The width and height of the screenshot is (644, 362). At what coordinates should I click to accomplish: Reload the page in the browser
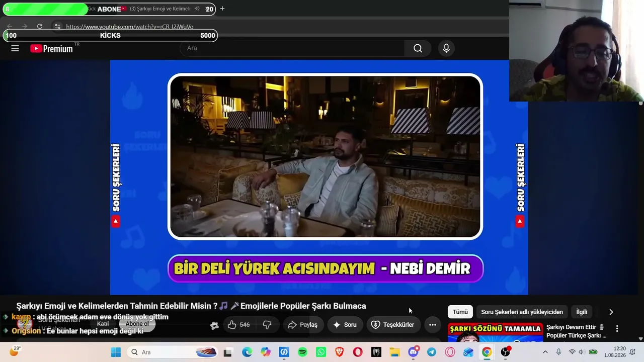(x=40, y=26)
